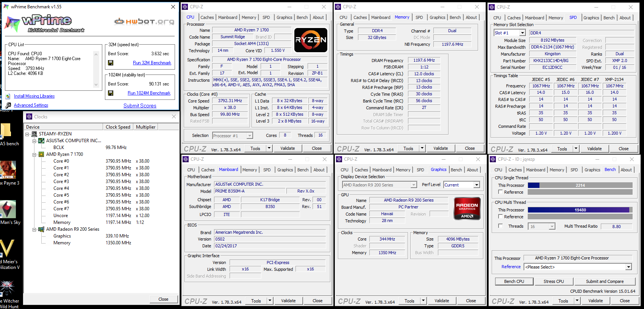Viewport: 644px width, 309px height.
Task: Click Close button in Clocks window
Action: pos(163,299)
